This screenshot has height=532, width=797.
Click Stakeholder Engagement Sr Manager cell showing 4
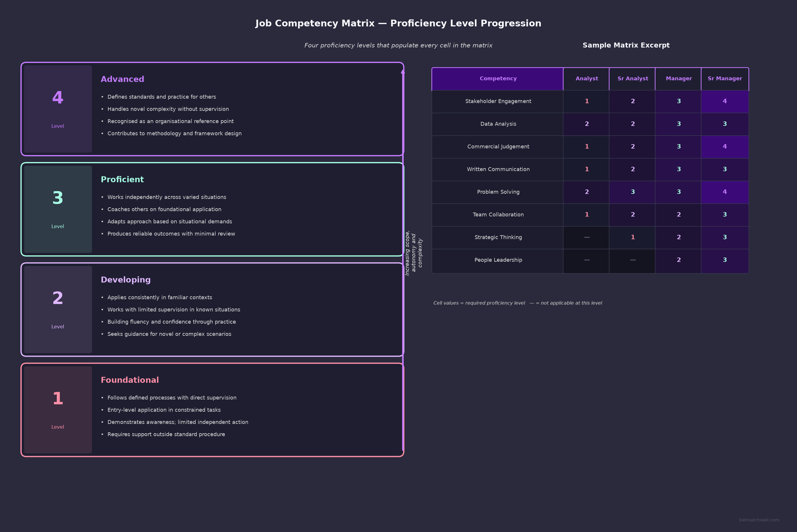725,101
